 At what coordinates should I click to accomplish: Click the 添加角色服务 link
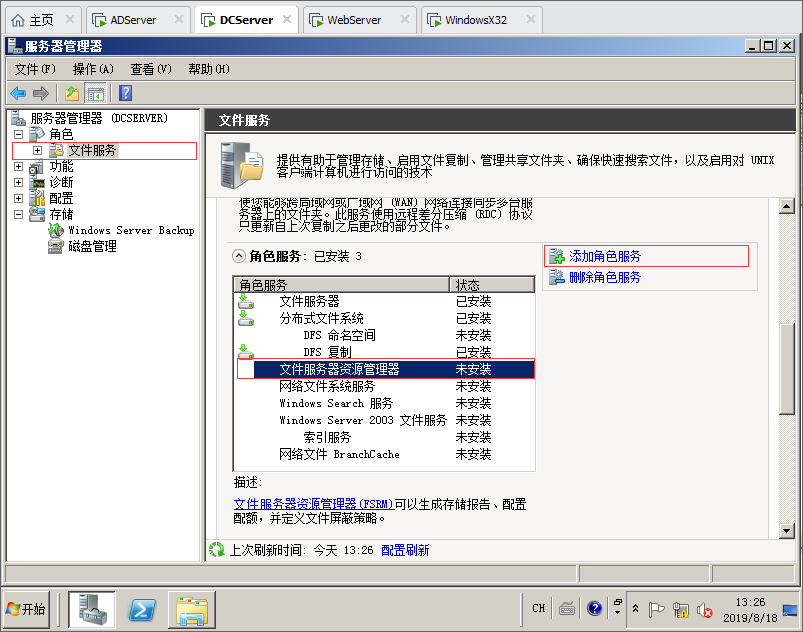click(x=605, y=256)
